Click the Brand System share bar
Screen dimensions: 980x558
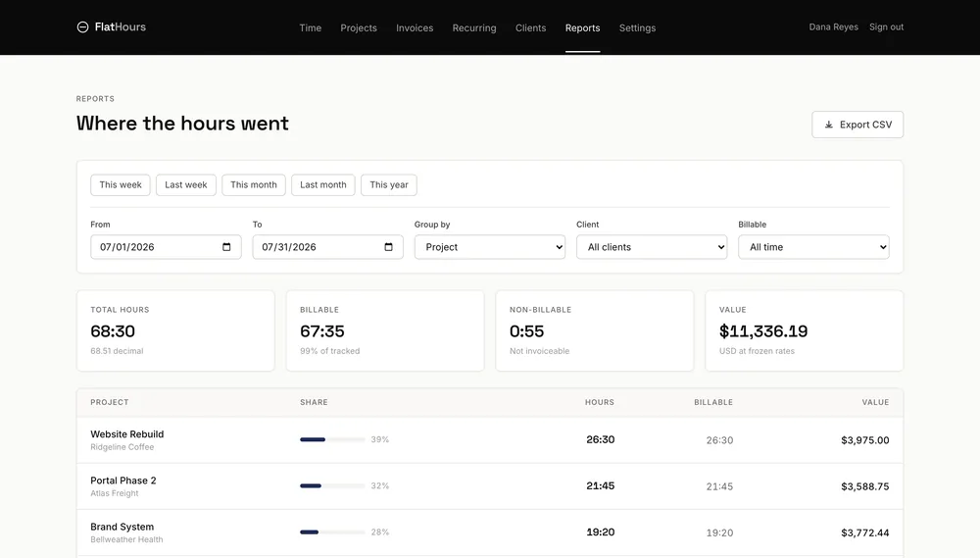(x=332, y=533)
